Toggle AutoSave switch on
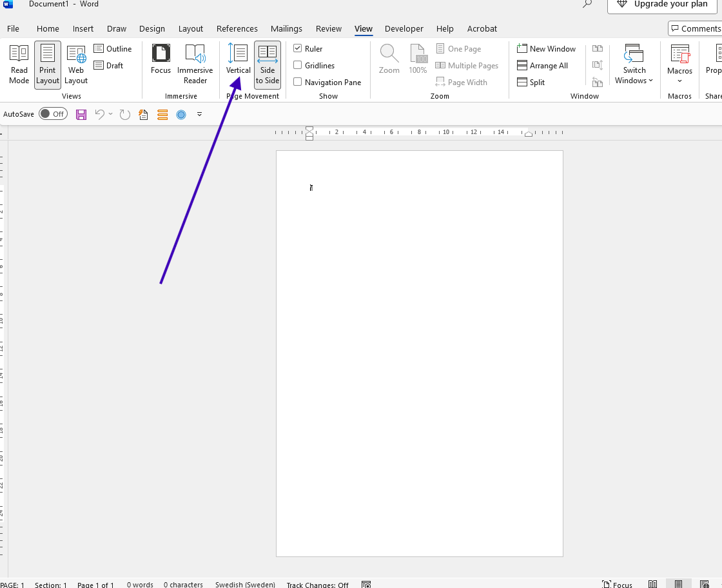This screenshot has height=588, width=722. point(53,114)
